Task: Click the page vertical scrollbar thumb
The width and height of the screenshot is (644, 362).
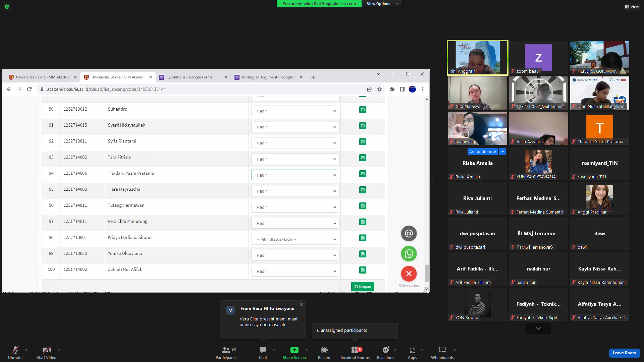Action: [x=427, y=274]
